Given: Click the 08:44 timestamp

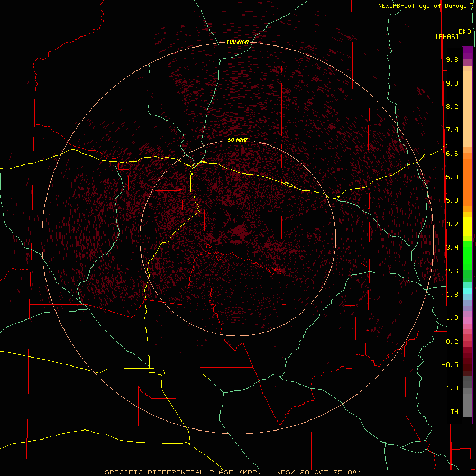Looking at the screenshot, I should [x=360, y=472].
